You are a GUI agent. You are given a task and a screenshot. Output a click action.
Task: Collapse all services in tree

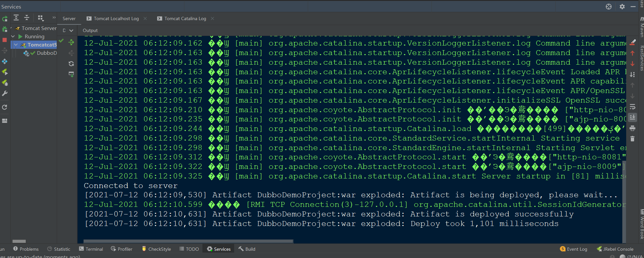(27, 18)
